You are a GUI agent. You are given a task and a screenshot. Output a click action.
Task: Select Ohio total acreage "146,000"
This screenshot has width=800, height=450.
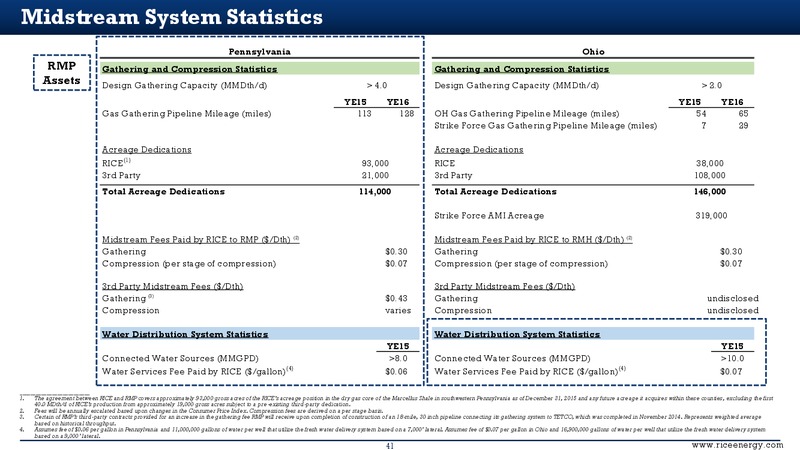point(709,191)
